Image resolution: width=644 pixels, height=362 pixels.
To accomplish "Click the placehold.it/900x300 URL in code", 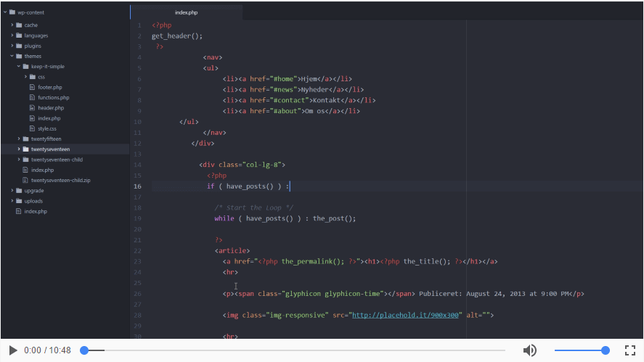I will [405, 316].
